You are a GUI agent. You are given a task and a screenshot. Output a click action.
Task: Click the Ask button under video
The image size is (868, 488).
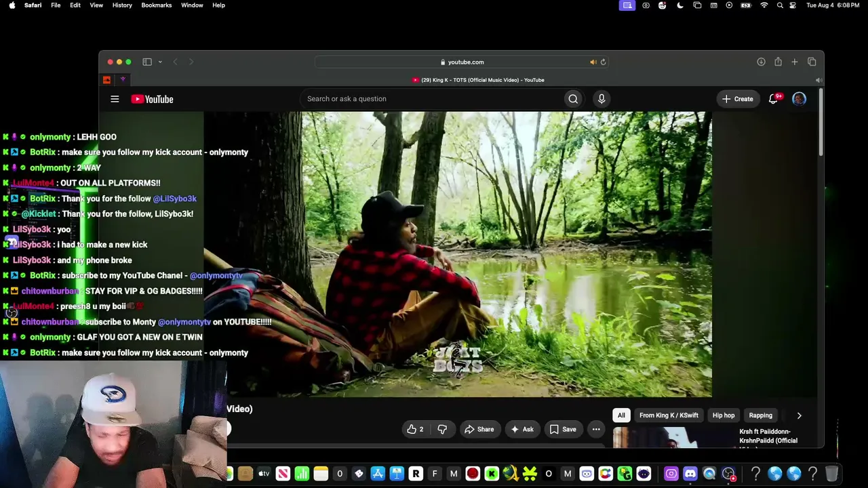pos(522,429)
